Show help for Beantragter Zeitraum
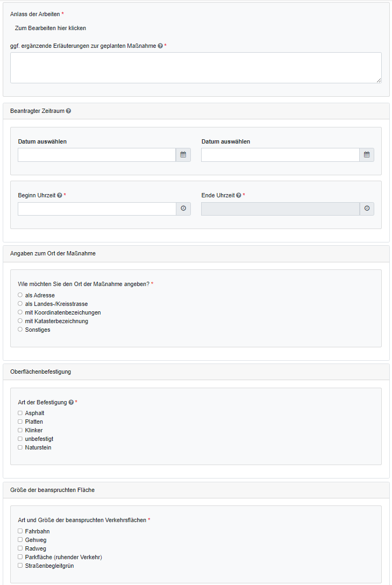 pyautogui.click(x=68, y=111)
